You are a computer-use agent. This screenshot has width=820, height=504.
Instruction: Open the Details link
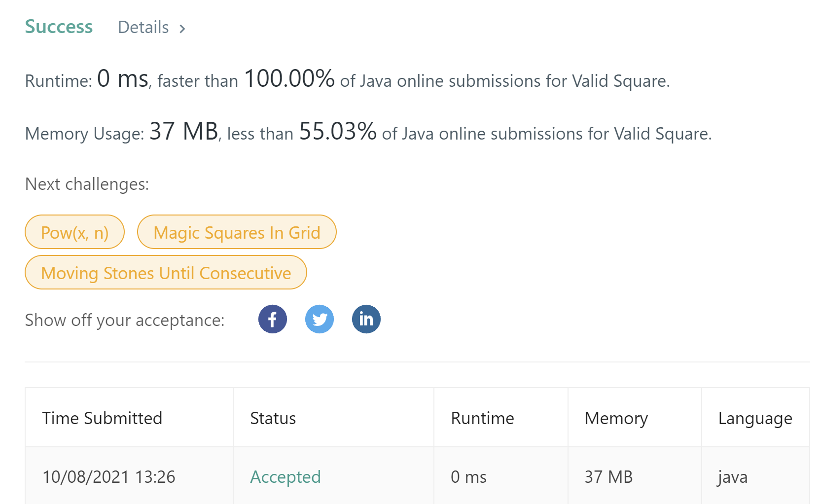143,27
